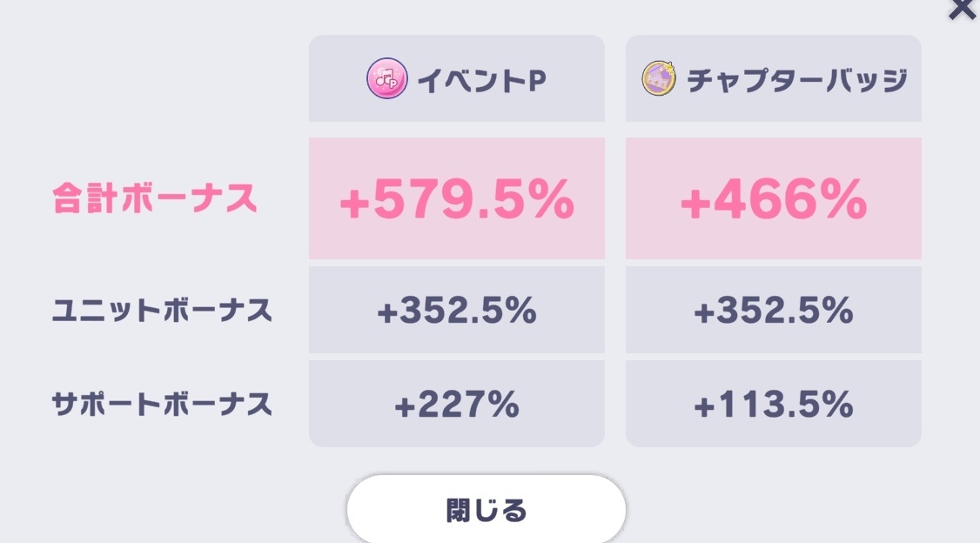Click the 閉じる label text
This screenshot has width=980, height=543.
pos(487,511)
